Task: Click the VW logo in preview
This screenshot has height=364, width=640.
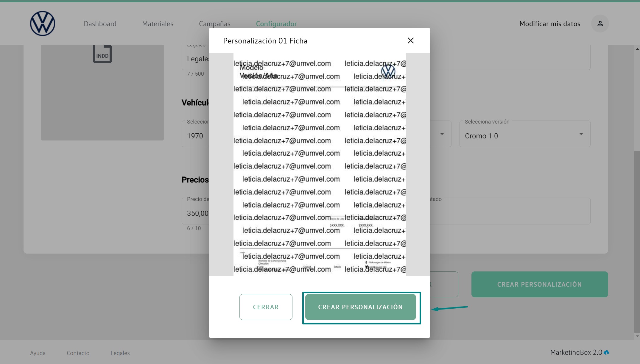Action: [388, 71]
